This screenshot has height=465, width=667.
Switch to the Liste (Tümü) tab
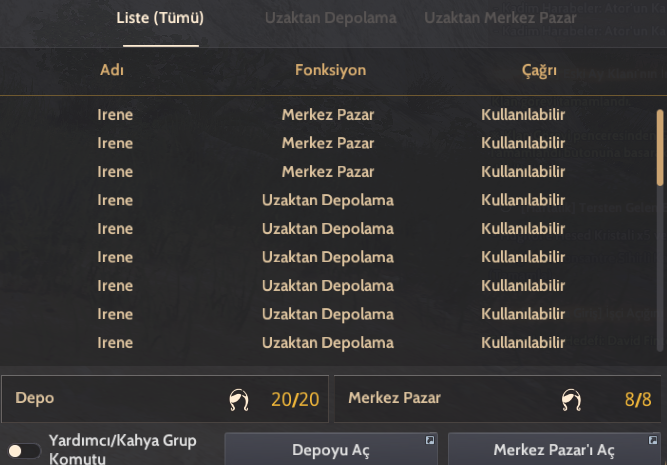click(x=160, y=18)
